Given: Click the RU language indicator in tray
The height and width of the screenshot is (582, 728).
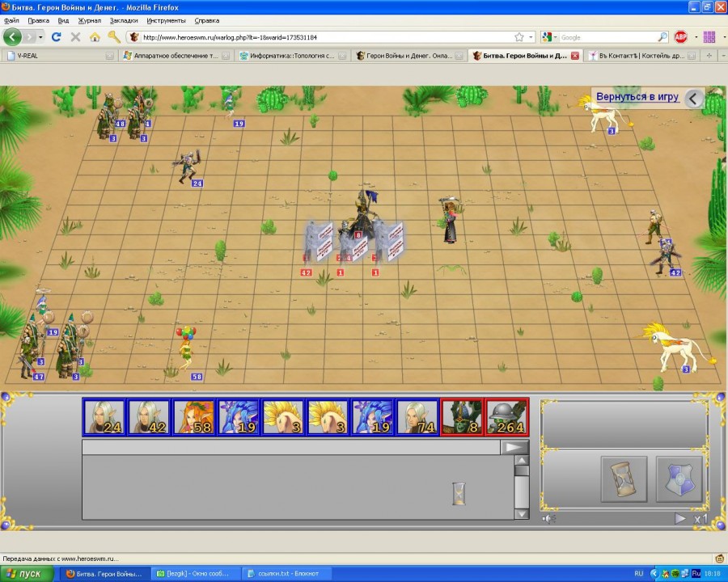Looking at the screenshot, I should [x=639, y=574].
